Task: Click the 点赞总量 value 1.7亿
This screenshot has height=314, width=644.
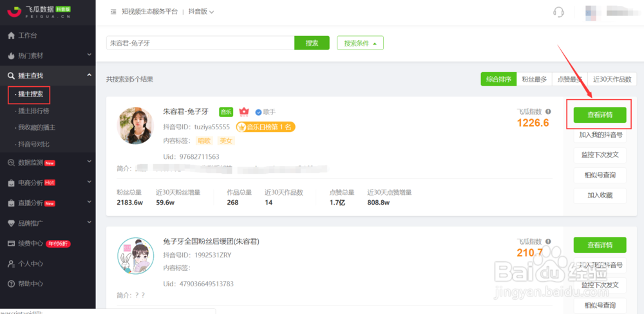Action: point(337,202)
